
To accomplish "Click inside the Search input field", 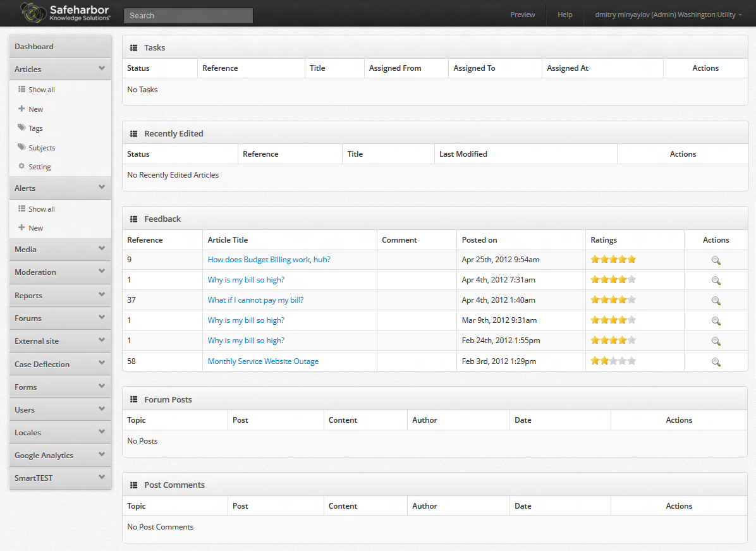I will (188, 15).
